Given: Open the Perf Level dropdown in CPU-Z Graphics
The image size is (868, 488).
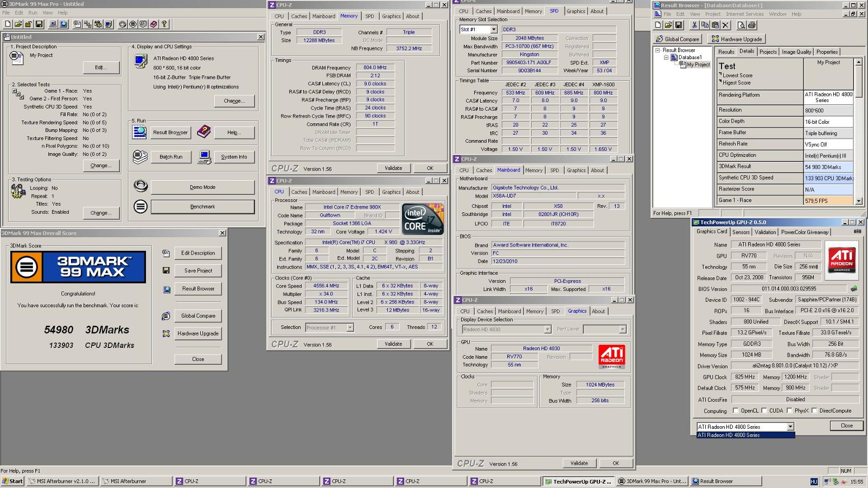Looking at the screenshot, I should coord(622,329).
